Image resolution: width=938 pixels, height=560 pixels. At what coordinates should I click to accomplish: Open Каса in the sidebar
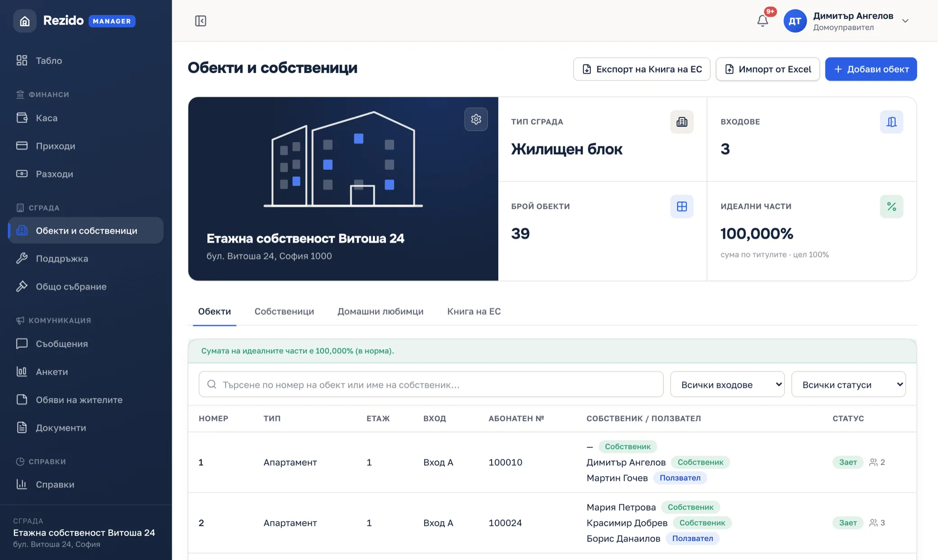click(86, 118)
